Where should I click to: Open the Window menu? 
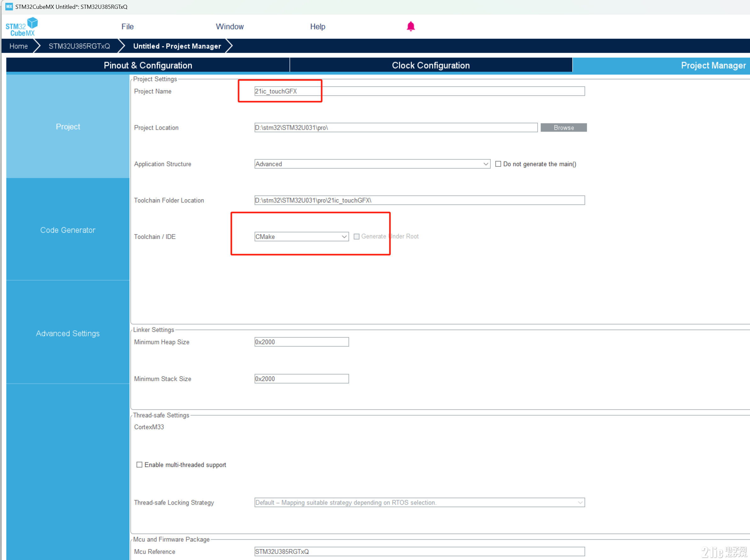[229, 26]
